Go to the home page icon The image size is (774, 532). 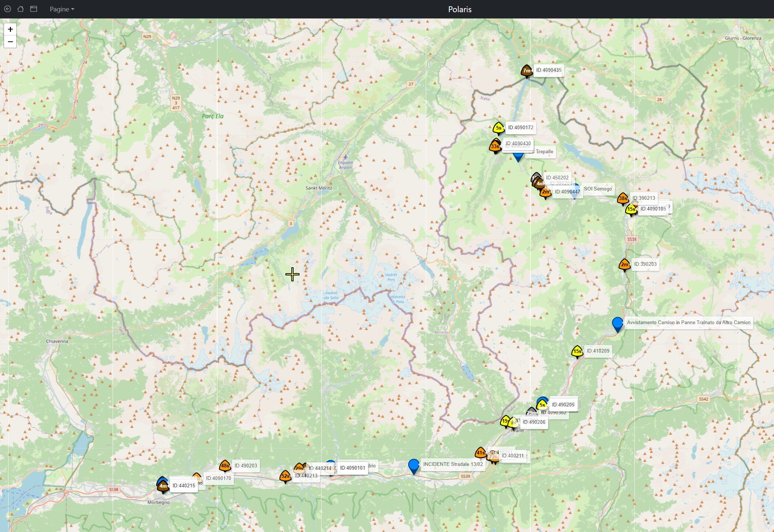[20, 9]
